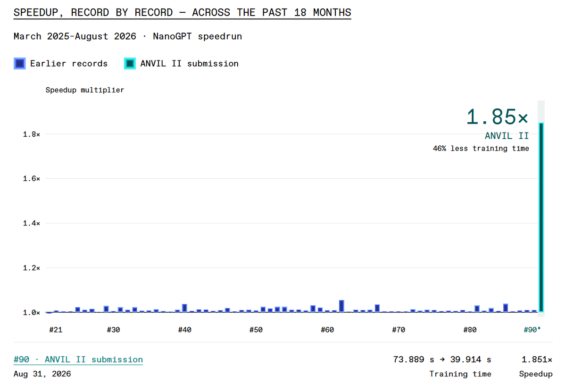Click the '73.889 s → 39.914 s' value
The image size is (566, 392).
click(442, 359)
